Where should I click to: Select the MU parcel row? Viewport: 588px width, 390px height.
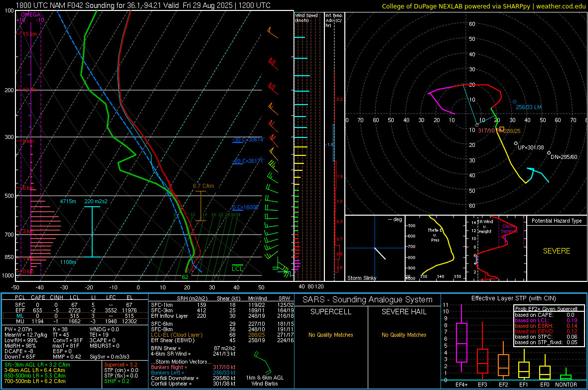[75, 321]
